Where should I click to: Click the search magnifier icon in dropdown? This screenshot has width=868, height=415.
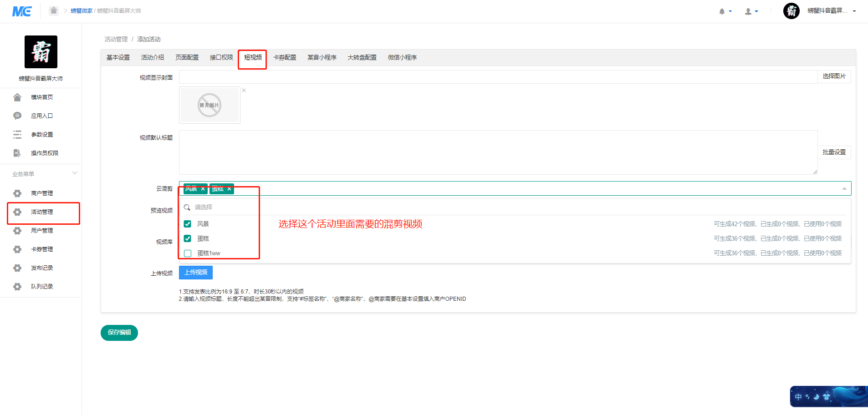[187, 207]
